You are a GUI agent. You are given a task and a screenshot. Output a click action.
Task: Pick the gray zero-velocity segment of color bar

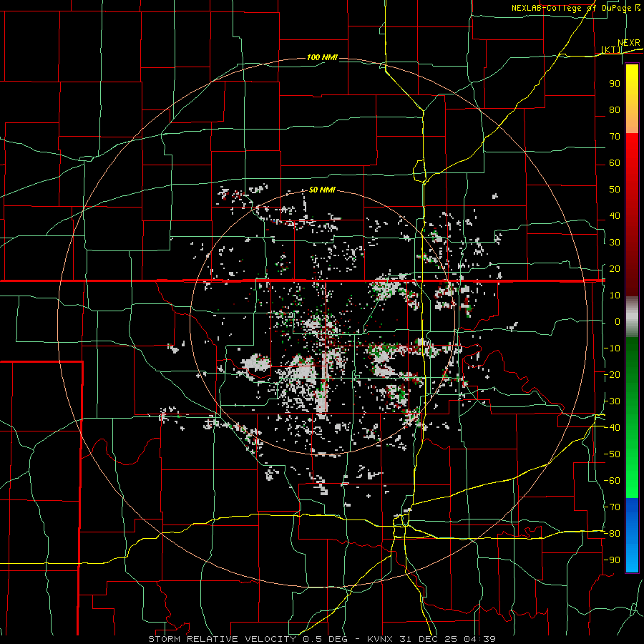(632, 317)
